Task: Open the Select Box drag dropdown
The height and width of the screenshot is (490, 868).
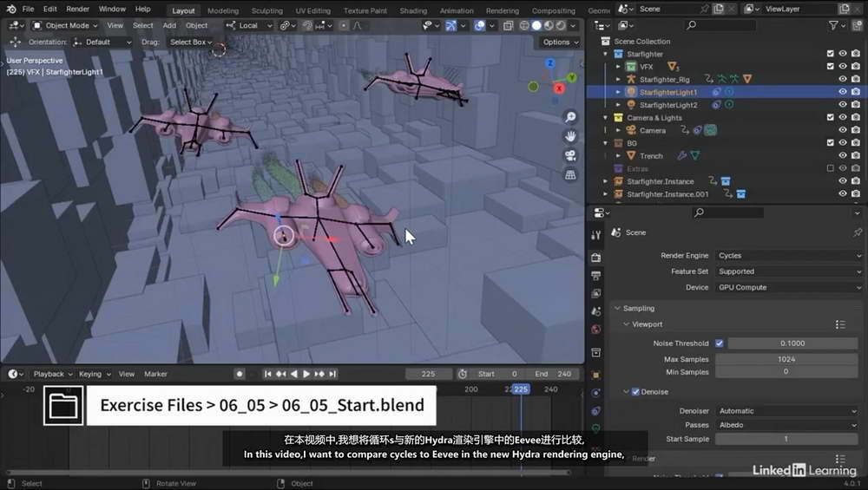Action: [190, 42]
